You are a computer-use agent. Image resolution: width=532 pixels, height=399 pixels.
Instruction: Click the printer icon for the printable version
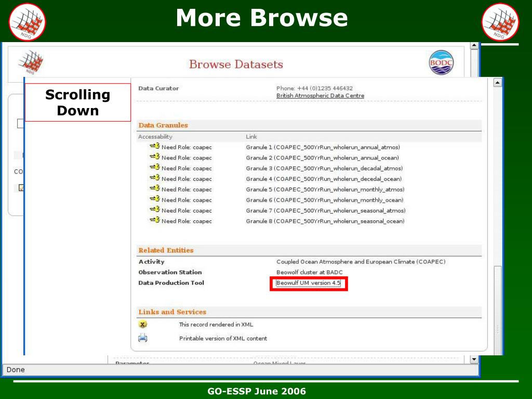[x=143, y=338]
